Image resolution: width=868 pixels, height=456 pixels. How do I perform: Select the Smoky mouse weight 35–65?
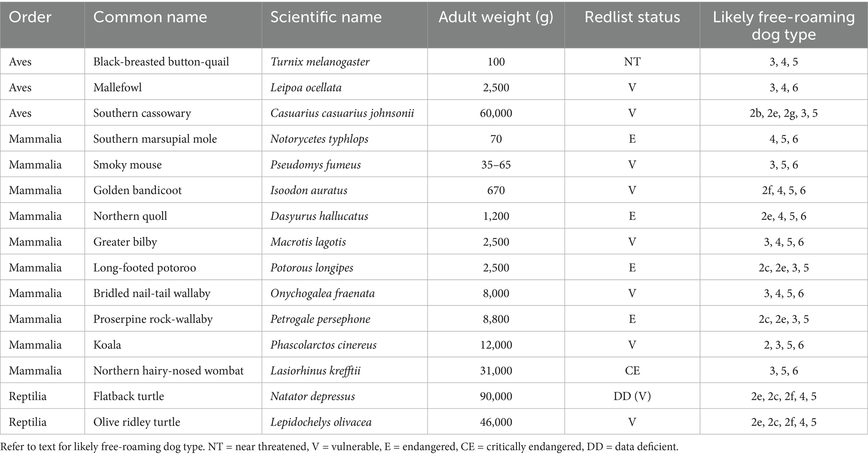[496, 164]
